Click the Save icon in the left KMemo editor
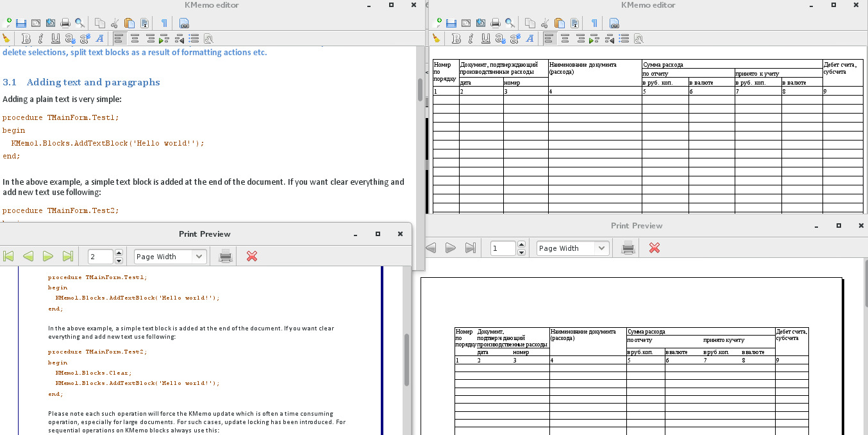 (x=21, y=23)
